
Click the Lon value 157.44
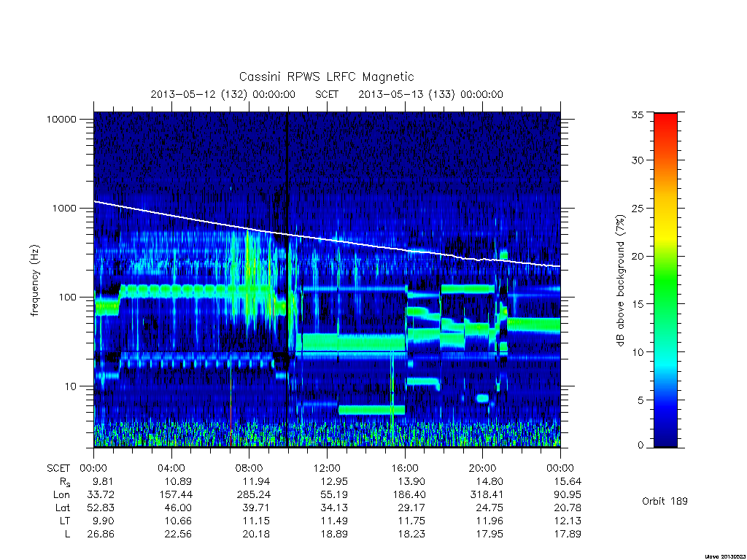coord(176,495)
